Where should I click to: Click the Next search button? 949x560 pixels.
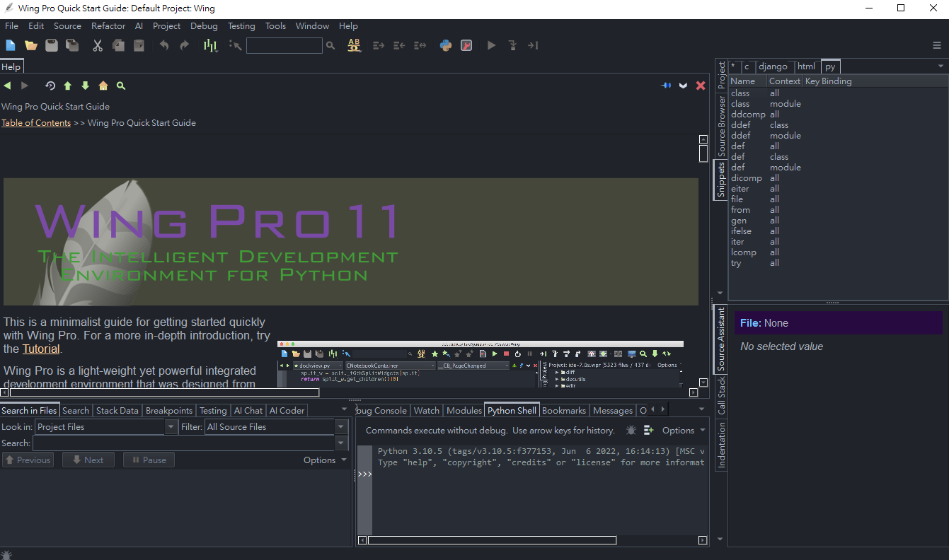pos(88,460)
